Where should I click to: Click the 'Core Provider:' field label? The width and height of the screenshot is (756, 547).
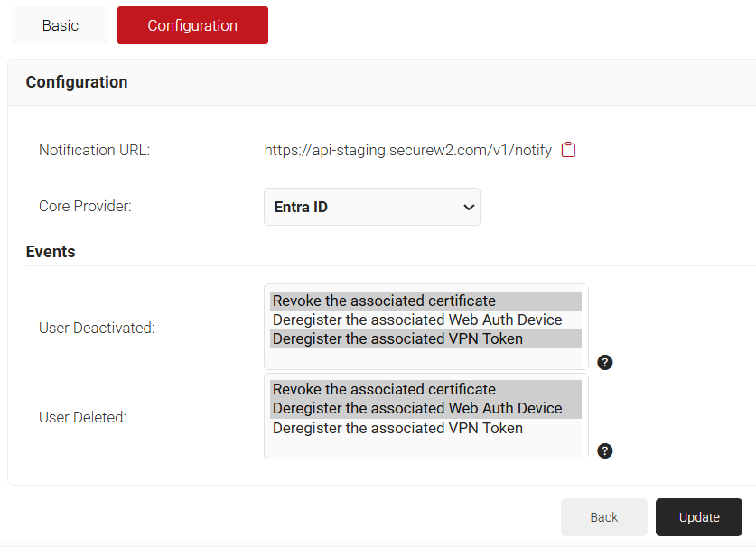(x=85, y=206)
